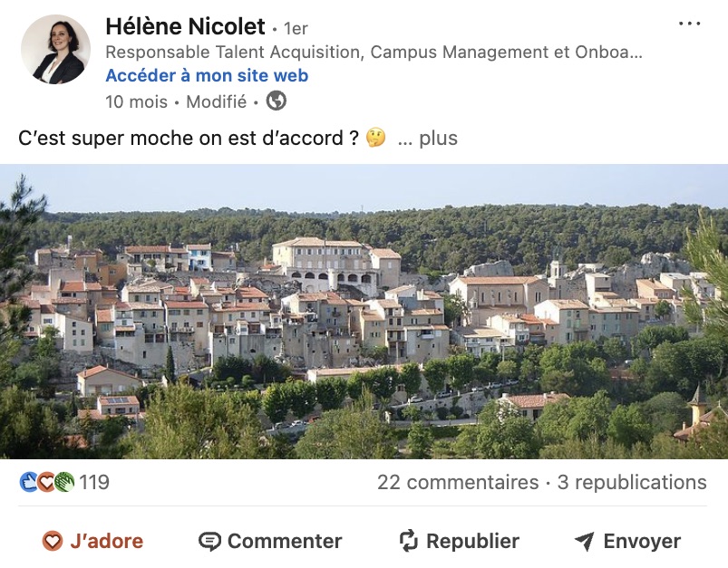Open the village photo in the post
The height and width of the screenshot is (568, 728).
[x=364, y=312]
